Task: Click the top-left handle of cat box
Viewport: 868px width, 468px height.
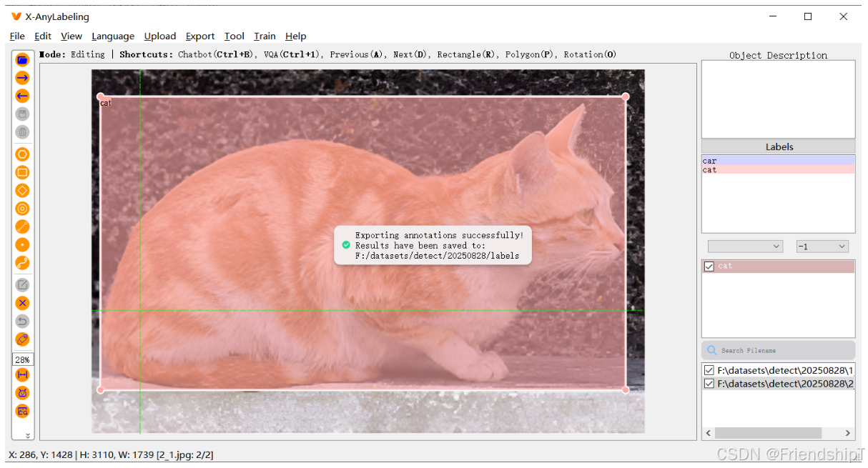Action: 100,96
